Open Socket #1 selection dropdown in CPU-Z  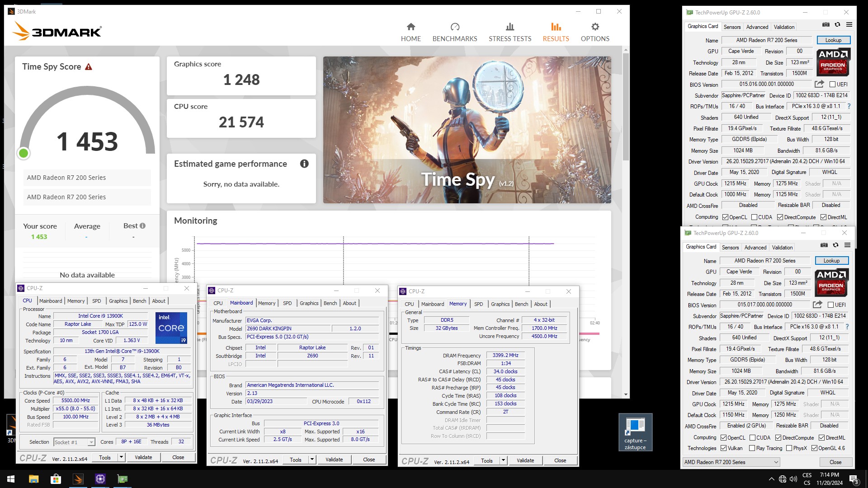coord(74,442)
